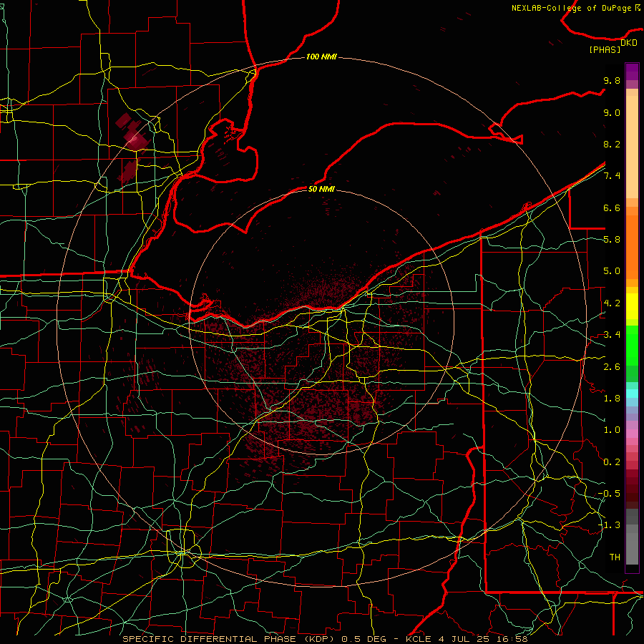Click the 0.2 value on color scale
This screenshot has width=644, height=644.
(612, 462)
